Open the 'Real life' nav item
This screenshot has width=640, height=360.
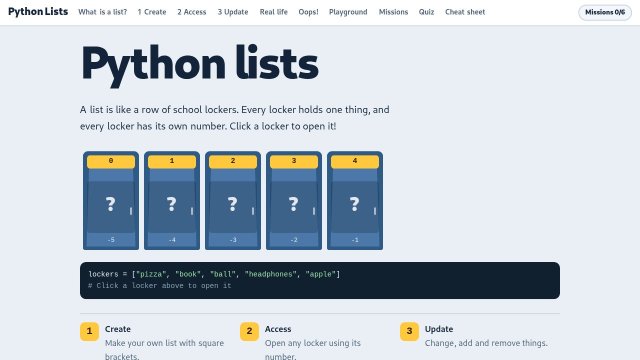[x=273, y=12]
